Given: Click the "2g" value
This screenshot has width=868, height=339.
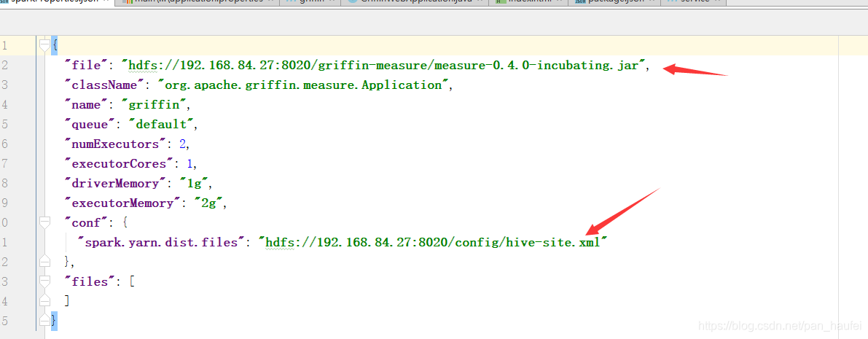Looking at the screenshot, I should click(207, 203).
